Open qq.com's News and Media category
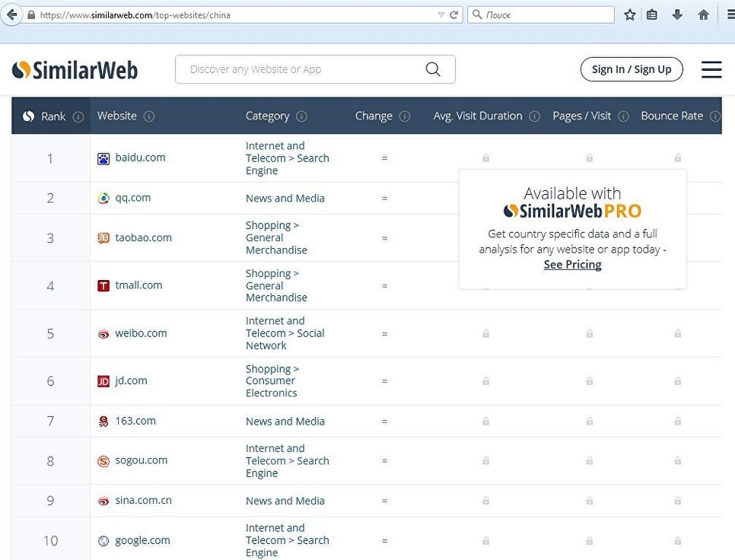Image resolution: width=735 pixels, height=560 pixels. (x=285, y=199)
